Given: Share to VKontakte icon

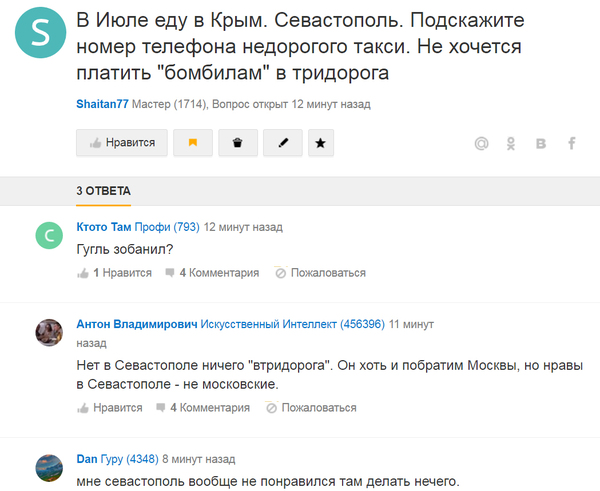Looking at the screenshot, I should (541, 144).
